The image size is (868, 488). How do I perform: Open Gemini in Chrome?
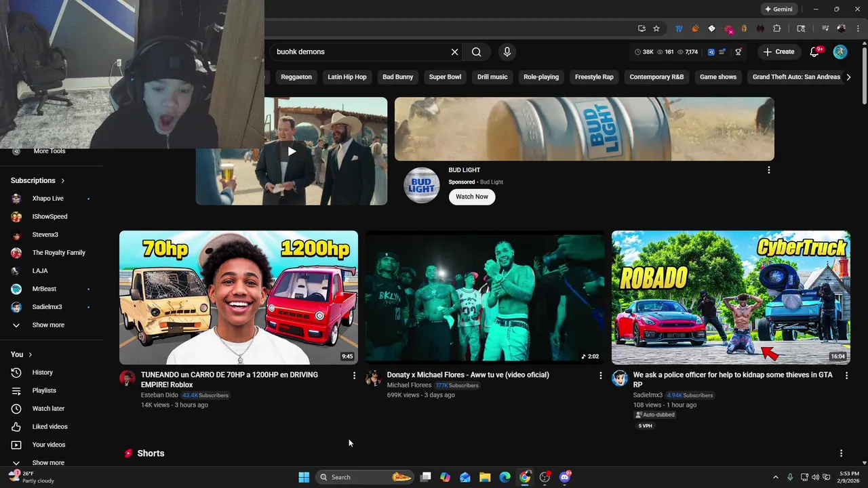pyautogui.click(x=778, y=9)
